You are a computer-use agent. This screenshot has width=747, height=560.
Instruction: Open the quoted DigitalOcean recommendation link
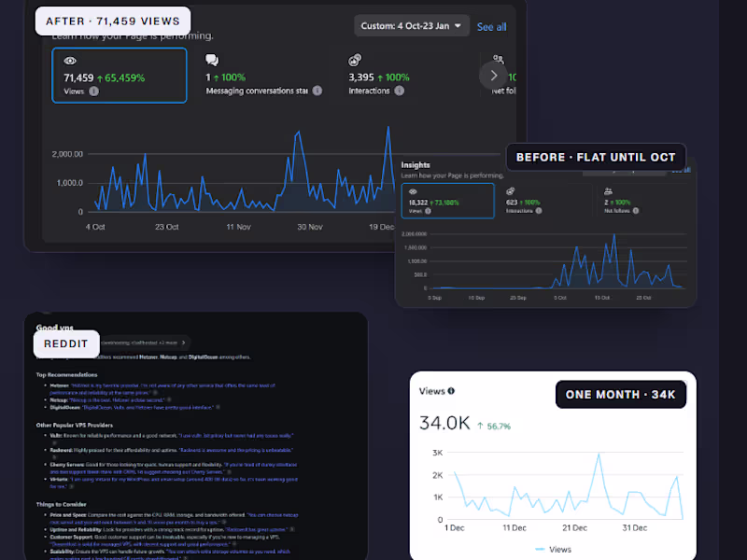(x=148, y=407)
